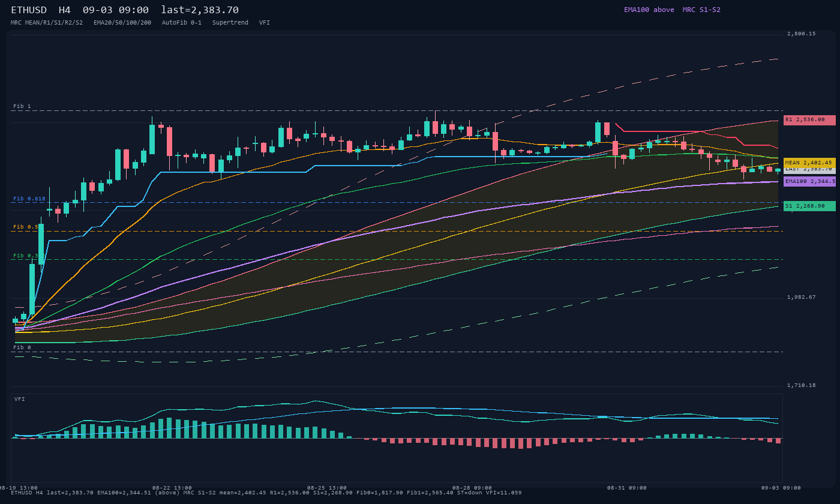The height and width of the screenshot is (504, 840).
Task: Select the "last=2,383.70" value in the chart title
Action: (200, 10)
